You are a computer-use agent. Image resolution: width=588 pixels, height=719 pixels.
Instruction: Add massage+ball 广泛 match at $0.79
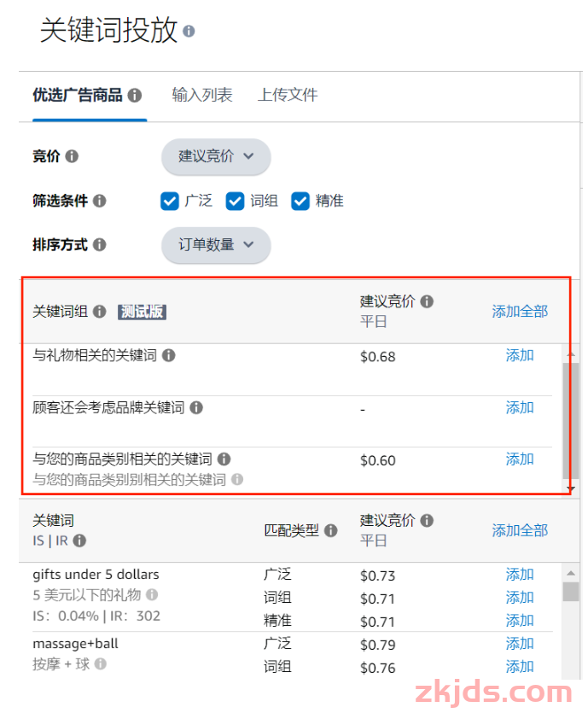point(520,644)
